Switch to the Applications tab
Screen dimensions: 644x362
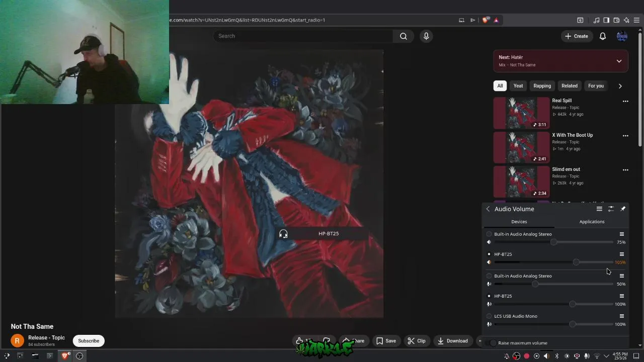click(592, 222)
